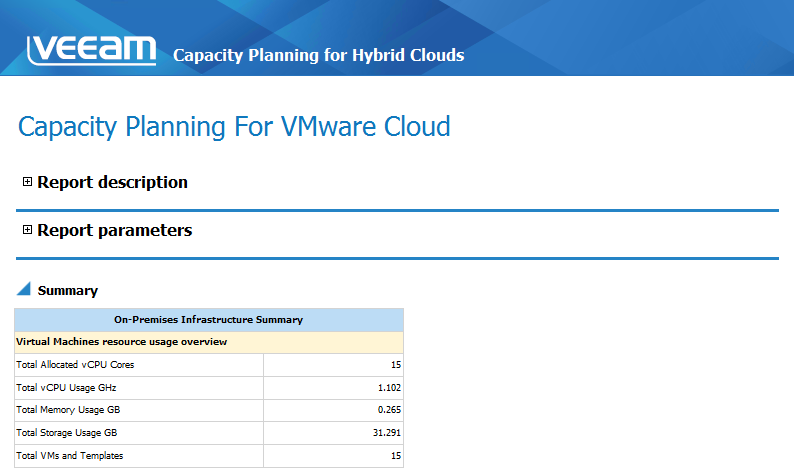Click the value 1.102
The height and width of the screenshot is (474, 795).
(389, 388)
